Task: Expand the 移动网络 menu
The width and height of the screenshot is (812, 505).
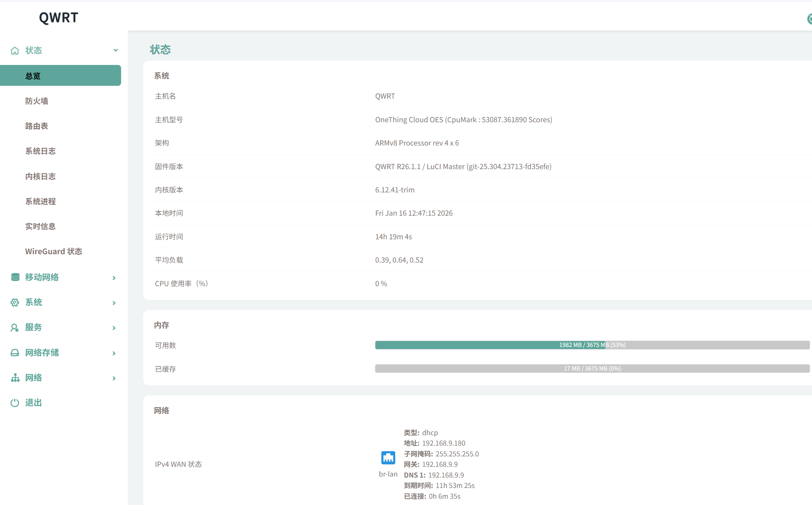Action: click(x=113, y=278)
